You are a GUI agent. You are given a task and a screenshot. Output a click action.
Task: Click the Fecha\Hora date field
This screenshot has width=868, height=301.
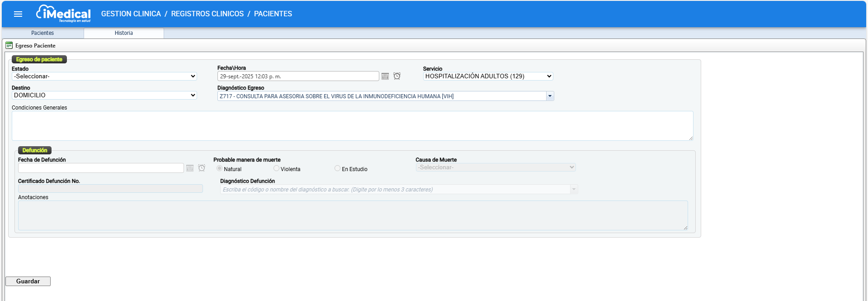[x=298, y=76]
